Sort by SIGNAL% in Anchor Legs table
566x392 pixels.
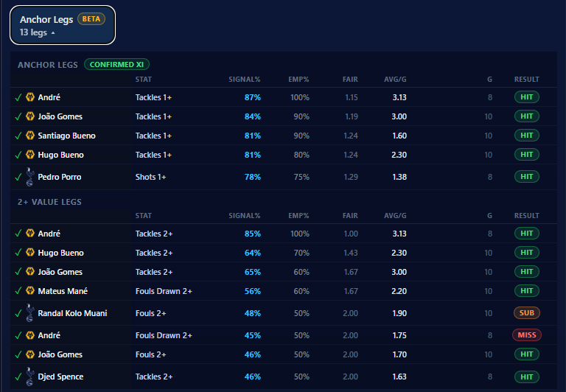[x=245, y=80]
